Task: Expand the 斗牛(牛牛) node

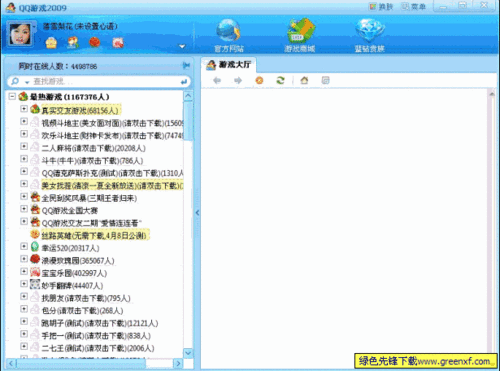Action: 24,159
